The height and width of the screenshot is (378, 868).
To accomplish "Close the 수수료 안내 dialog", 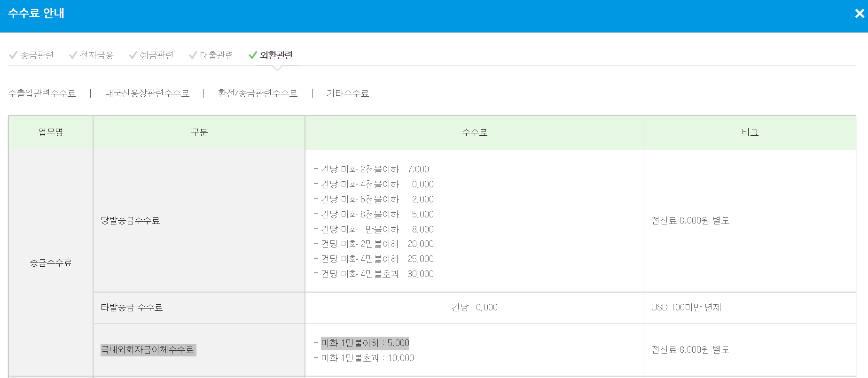I will click(x=860, y=13).
